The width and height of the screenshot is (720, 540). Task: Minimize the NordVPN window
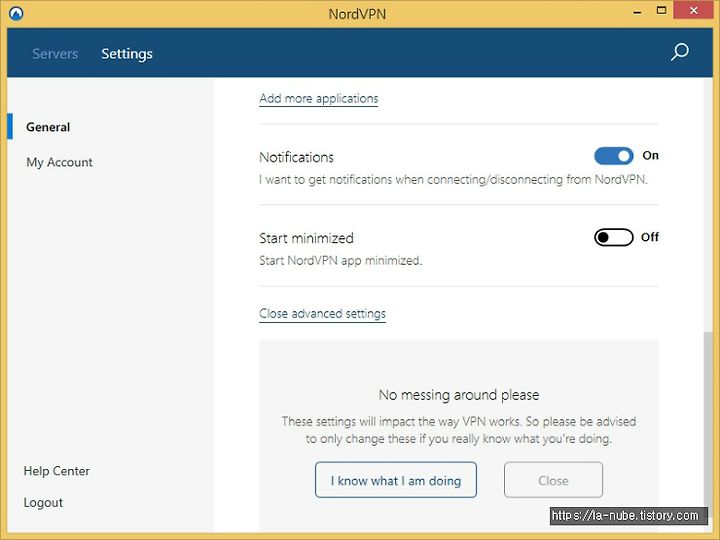637,12
